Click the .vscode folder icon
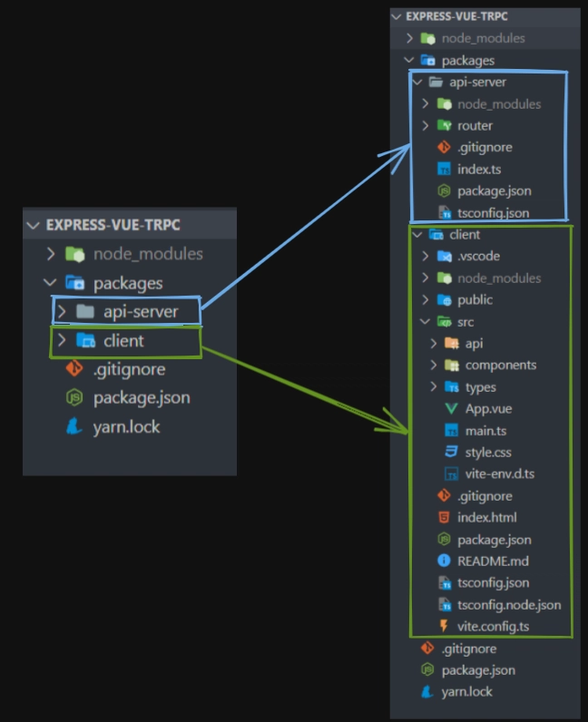Viewport: 588px width, 722px height. coord(444,257)
